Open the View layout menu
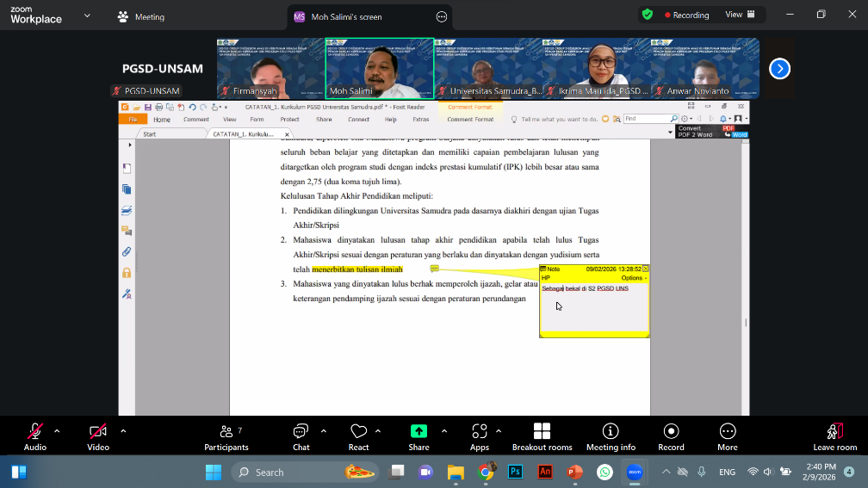868x488 pixels. tap(740, 15)
